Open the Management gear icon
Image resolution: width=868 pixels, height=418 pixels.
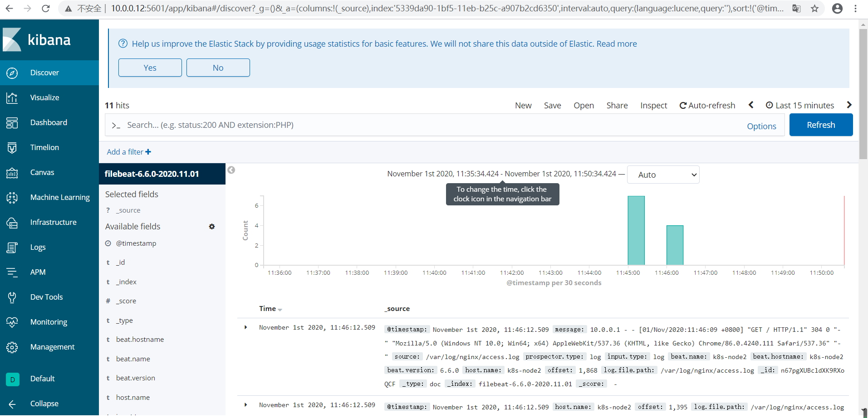(x=12, y=347)
